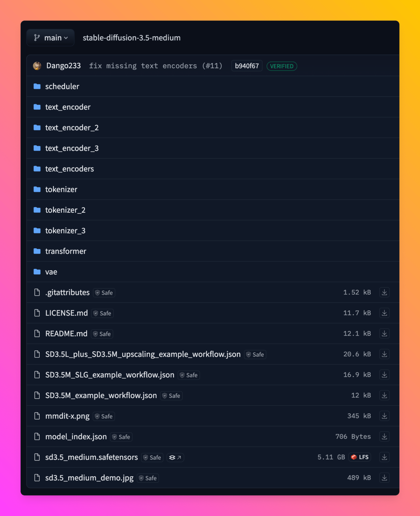The image size is (420, 516).
Task: Expand the tokenizer_3 folder
Action: pyautogui.click(x=65, y=230)
